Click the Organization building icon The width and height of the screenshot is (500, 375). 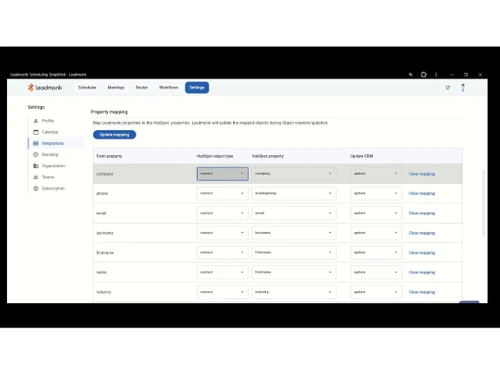pos(36,166)
